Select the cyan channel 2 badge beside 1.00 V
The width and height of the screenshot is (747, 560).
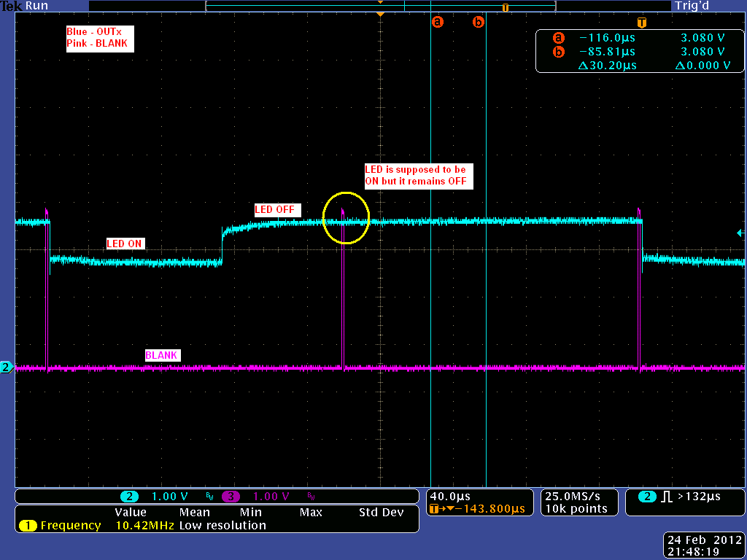[129, 497]
